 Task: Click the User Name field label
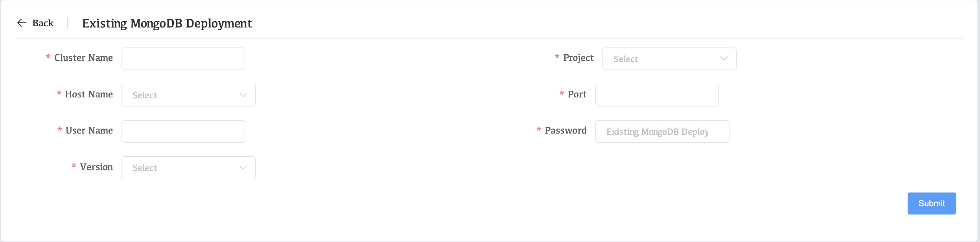tap(89, 130)
